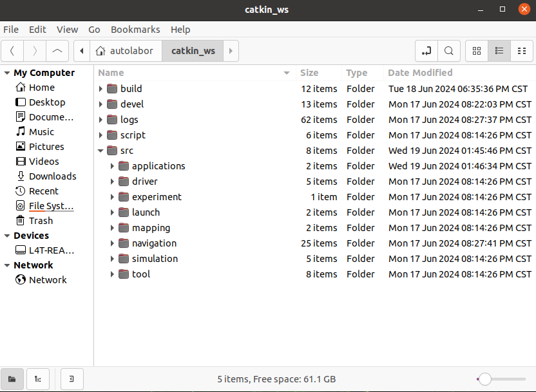This screenshot has height=392, width=536.
Task: Expand the navigation folder
Action: 112,243
